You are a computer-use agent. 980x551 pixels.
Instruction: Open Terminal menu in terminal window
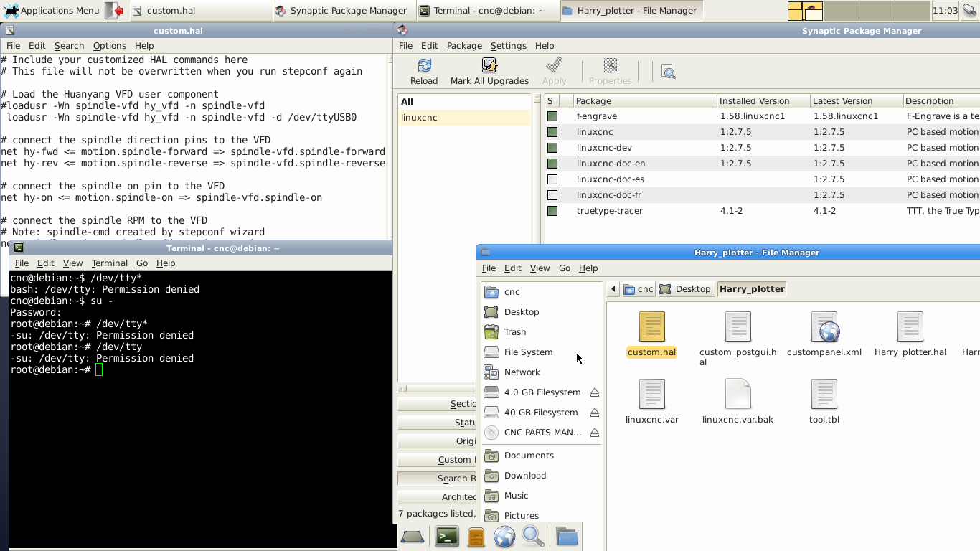(x=109, y=263)
